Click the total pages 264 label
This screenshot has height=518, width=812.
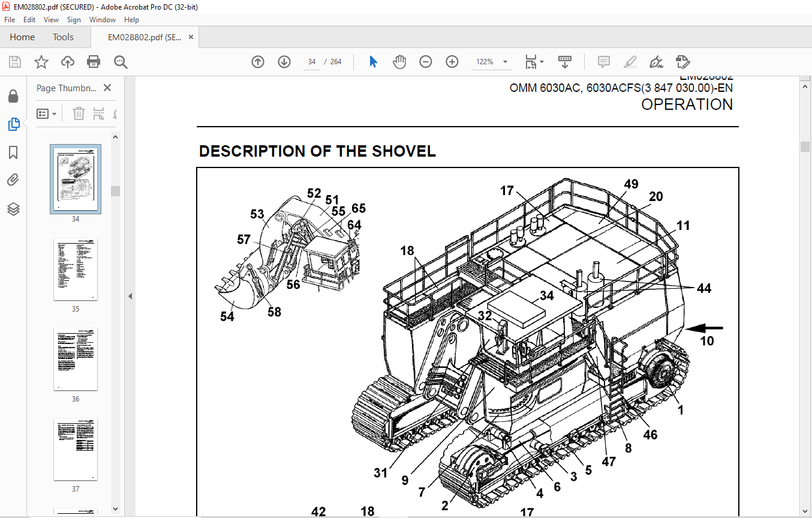point(336,62)
